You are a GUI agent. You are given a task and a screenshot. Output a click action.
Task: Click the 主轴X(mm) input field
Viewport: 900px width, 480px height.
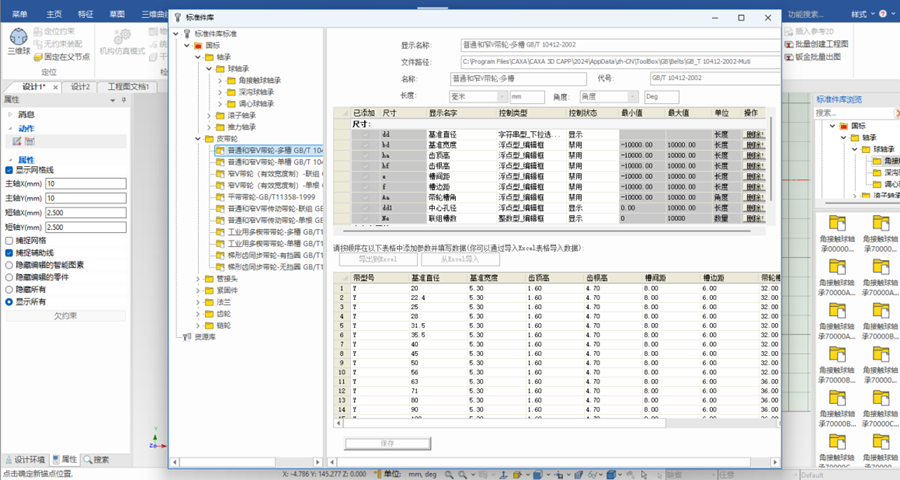pos(86,184)
